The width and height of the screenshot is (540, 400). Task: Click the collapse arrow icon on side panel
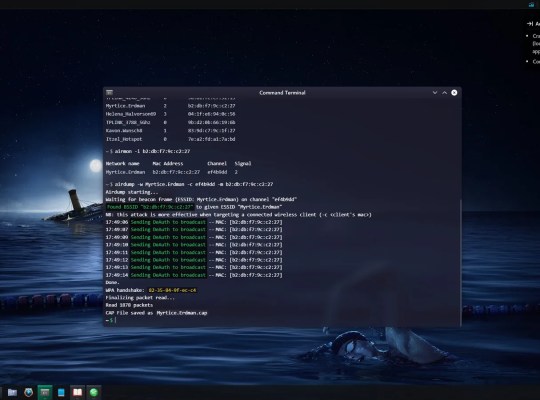[x=530, y=24]
